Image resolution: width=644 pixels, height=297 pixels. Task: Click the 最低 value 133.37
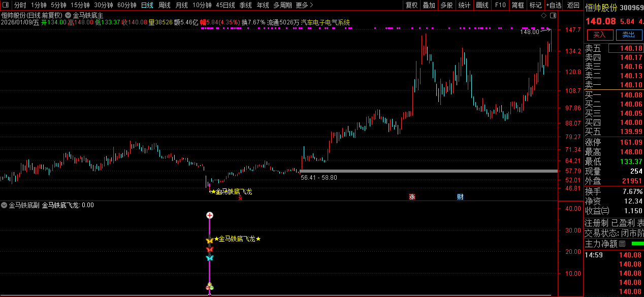pos(631,161)
